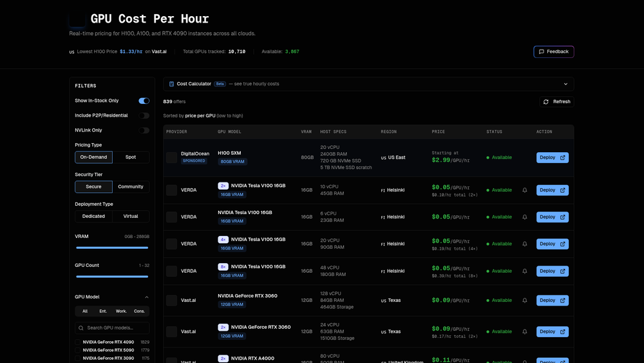Check NVIDIA GeForce RTX 4090 checkbox
Image resolution: width=644 pixels, height=363 pixels.
78,342
